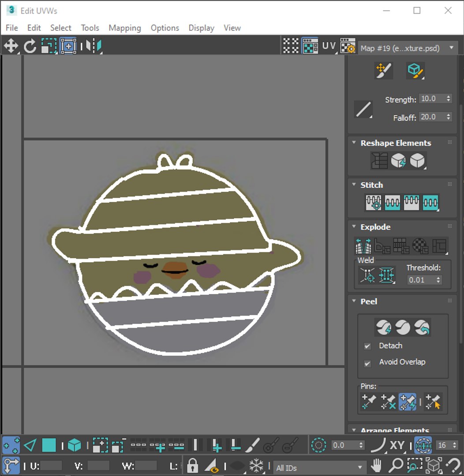Click the Quick Peel icon with lightning
This screenshot has height=476, width=464.
(x=384, y=327)
